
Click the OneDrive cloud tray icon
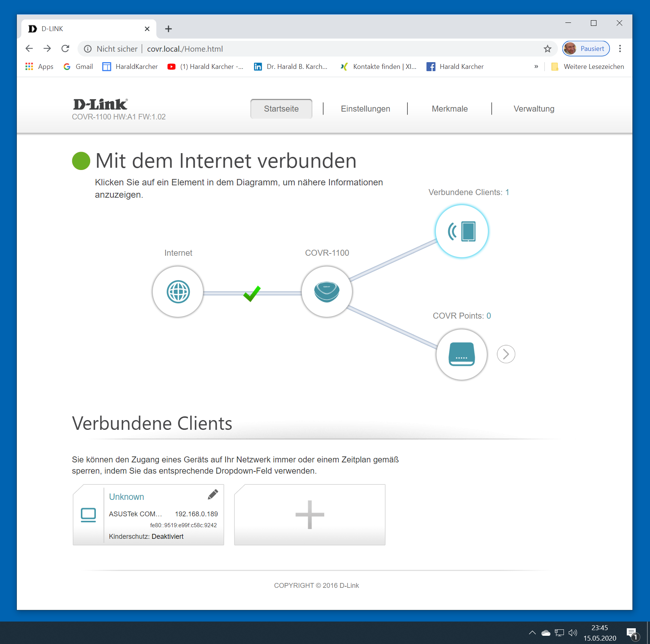[x=546, y=633]
